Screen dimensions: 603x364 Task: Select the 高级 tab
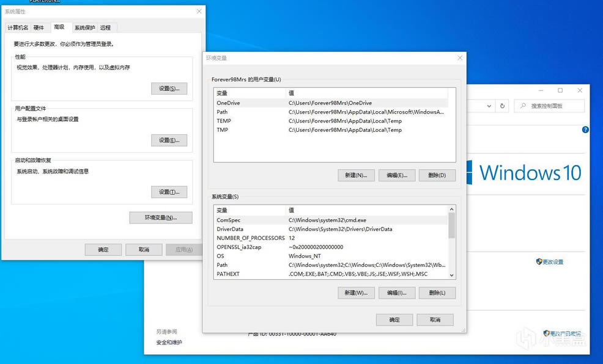click(59, 27)
